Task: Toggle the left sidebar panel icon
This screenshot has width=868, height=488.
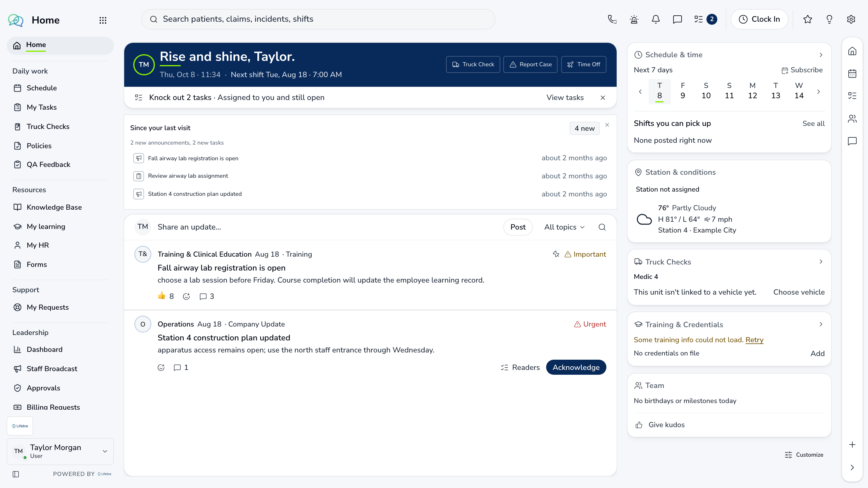Action: click(x=16, y=474)
